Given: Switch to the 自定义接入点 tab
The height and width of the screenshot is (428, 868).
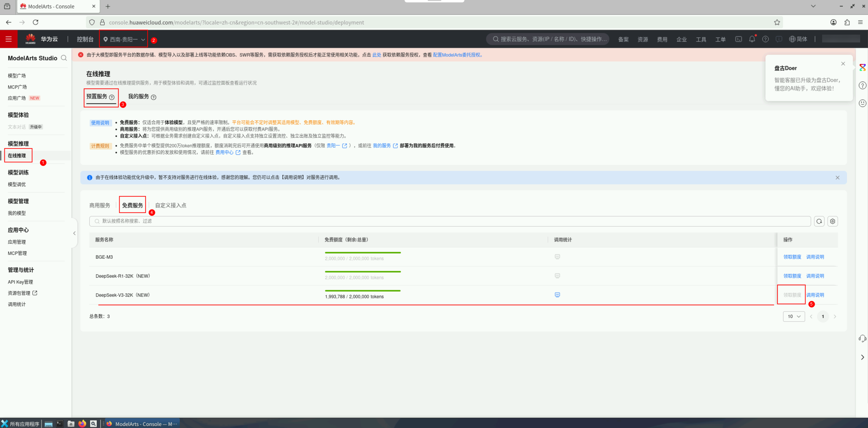Looking at the screenshot, I should point(171,205).
